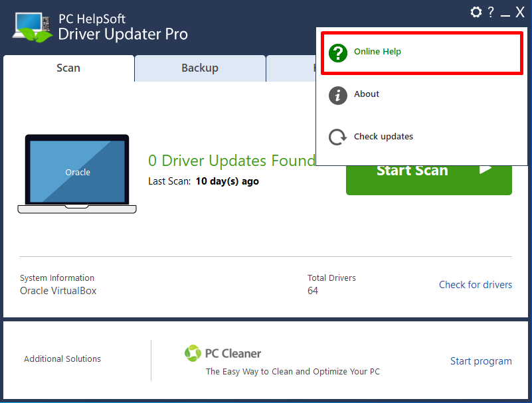The width and height of the screenshot is (532, 403).
Task: Click the green Online Help question icon
Action: [338, 52]
